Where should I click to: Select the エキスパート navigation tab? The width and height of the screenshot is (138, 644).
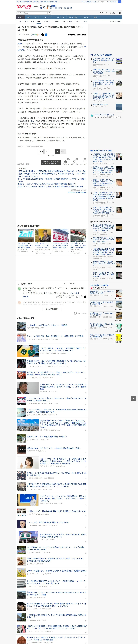coord(48,17)
